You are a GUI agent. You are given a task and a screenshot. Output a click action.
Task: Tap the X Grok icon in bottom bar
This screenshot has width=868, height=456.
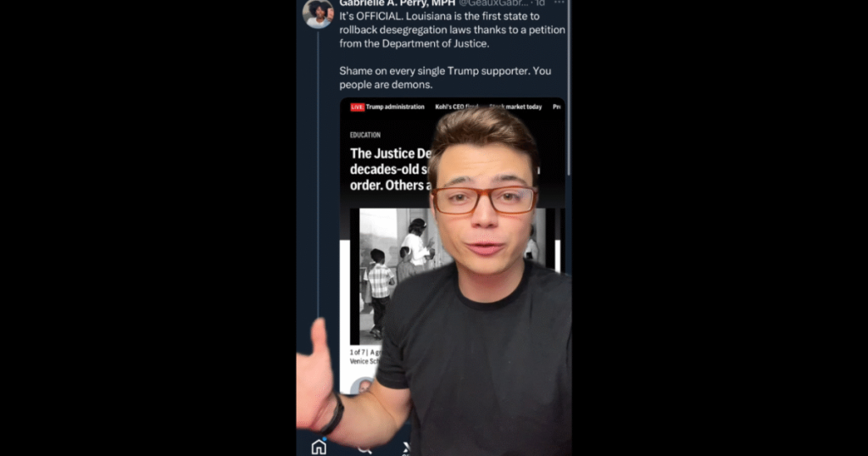[x=406, y=449]
